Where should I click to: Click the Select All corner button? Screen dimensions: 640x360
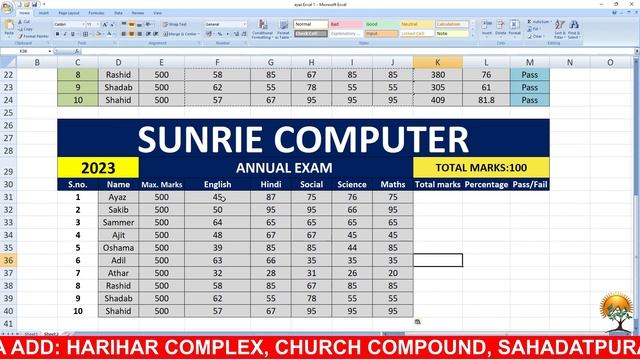click(8, 62)
